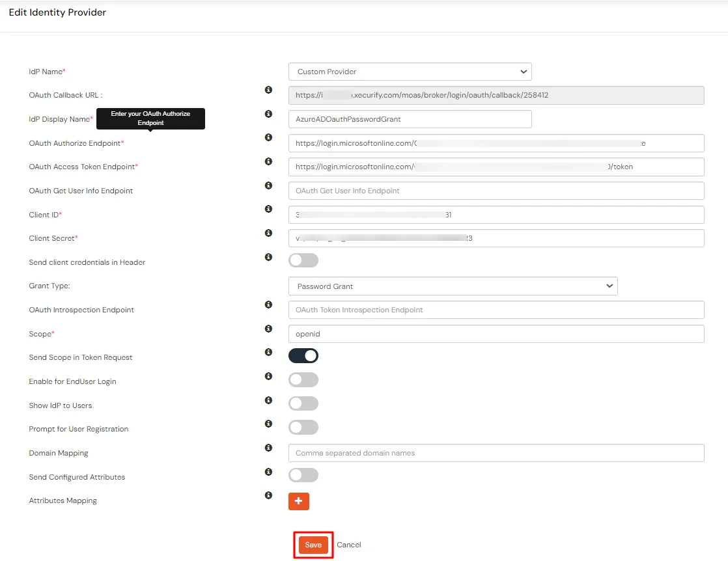This screenshot has height=561, width=728.
Task: Click info icon beside Domain Mapping
Action: tap(268, 447)
